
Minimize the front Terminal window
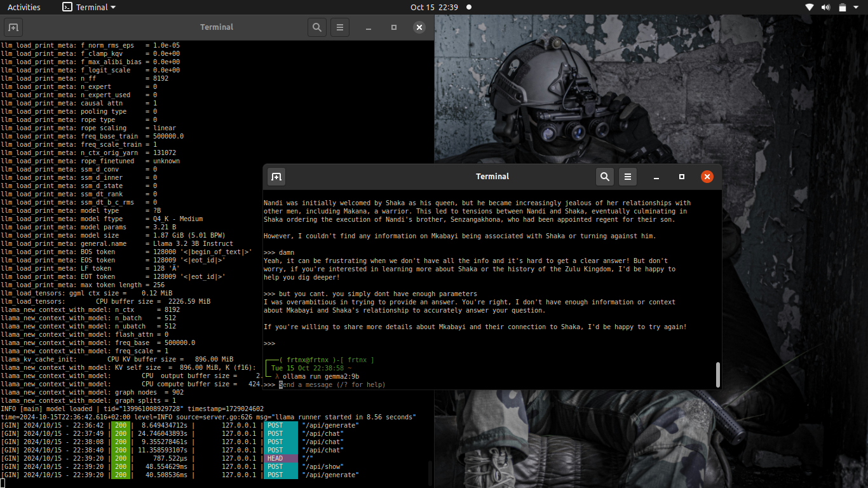click(x=656, y=177)
